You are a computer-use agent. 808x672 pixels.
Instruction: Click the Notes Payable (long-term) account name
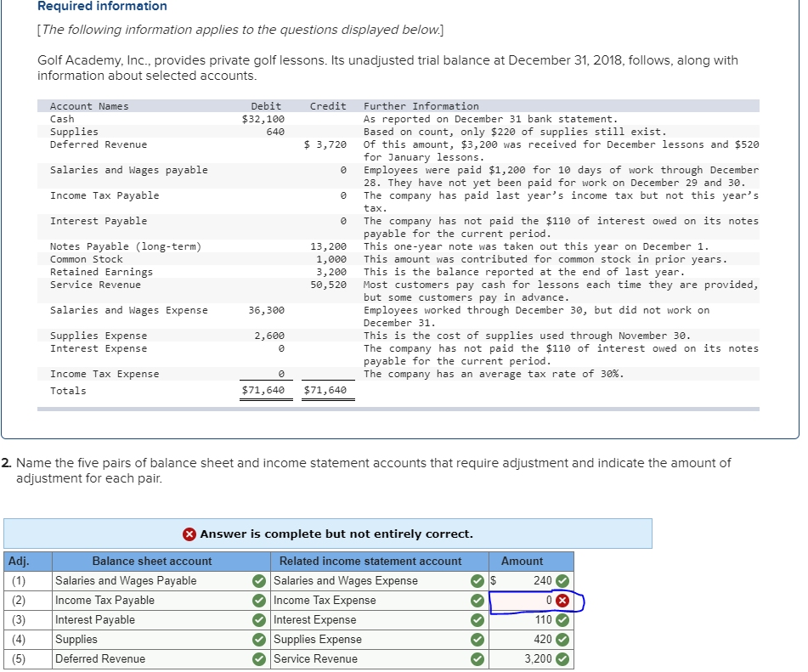126,247
